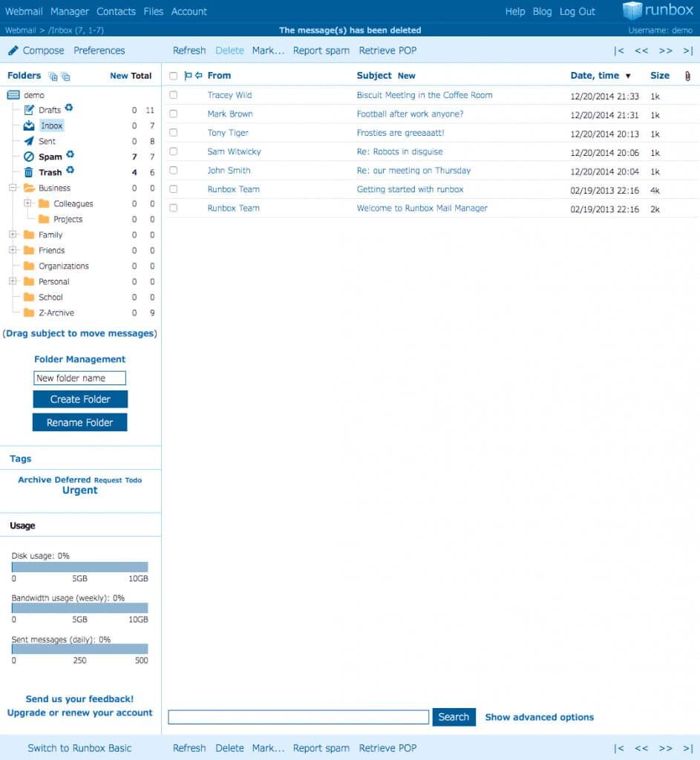The image size is (700, 760).
Task: Click the Trash bin icon
Action: pyautogui.click(x=29, y=172)
